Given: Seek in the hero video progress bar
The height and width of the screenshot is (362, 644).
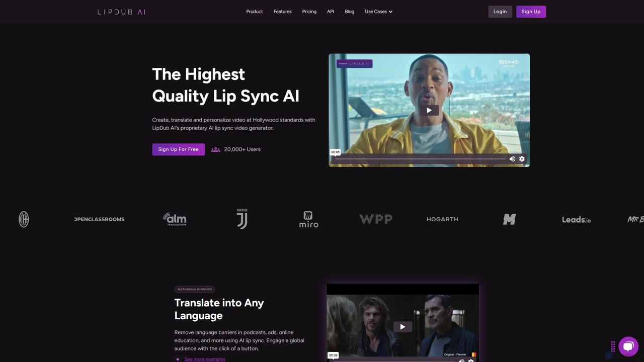Looking at the screenshot, I should click(x=420, y=159).
